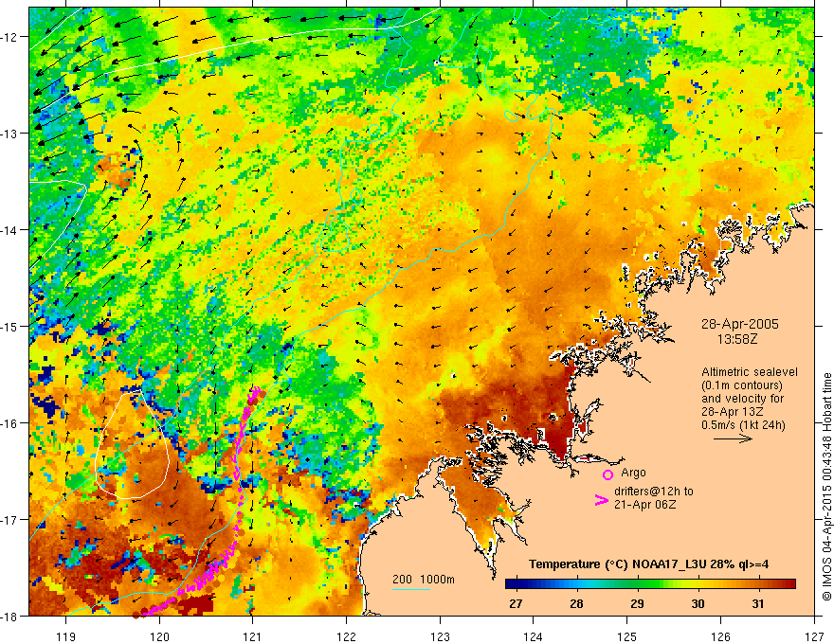
Task: Click the magenta drifters arrowhead legend symbol
Action: pyautogui.click(x=601, y=499)
